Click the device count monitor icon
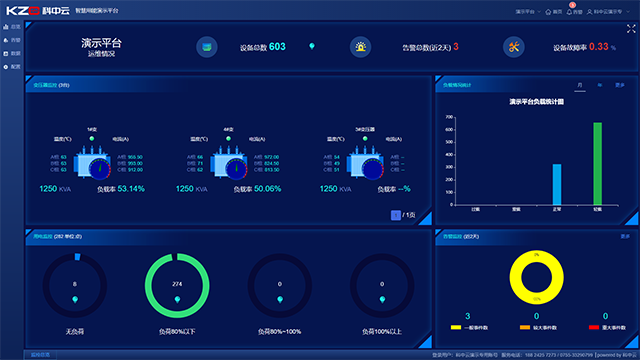Screen dimensions: 640x360 click(207, 47)
